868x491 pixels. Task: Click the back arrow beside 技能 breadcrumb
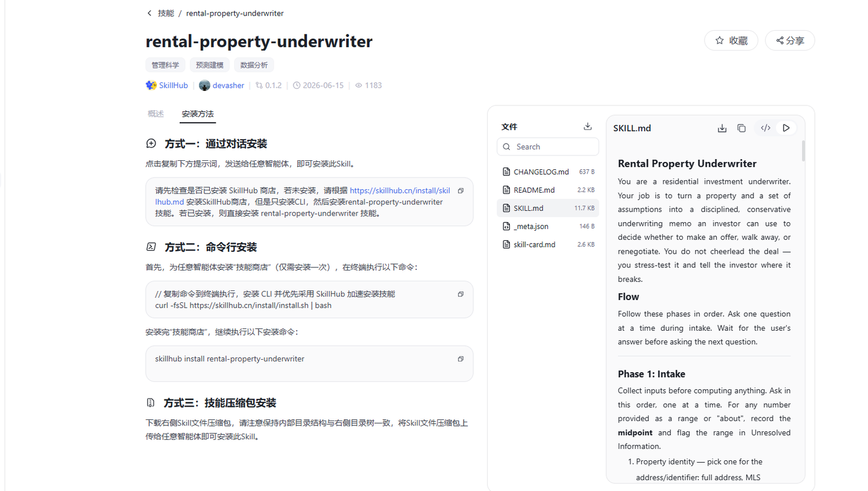pos(149,13)
